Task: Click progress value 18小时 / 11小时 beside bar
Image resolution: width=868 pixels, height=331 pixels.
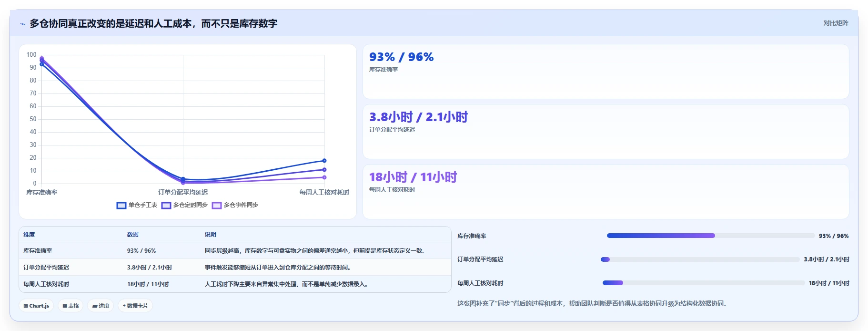Action: tap(829, 283)
